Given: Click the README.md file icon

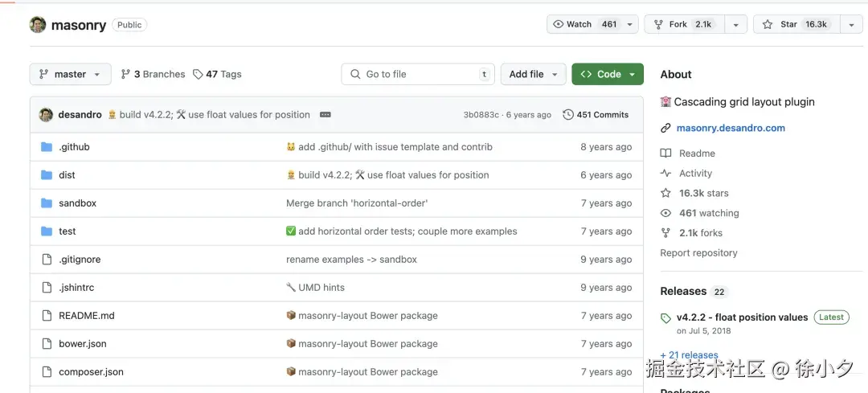Looking at the screenshot, I should pyautogui.click(x=47, y=316).
